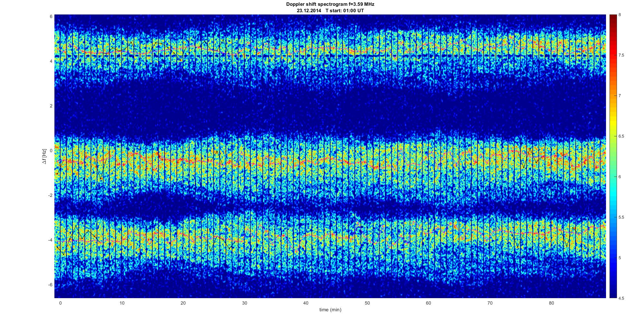Click the y-axis tick label '-4'

click(51, 240)
